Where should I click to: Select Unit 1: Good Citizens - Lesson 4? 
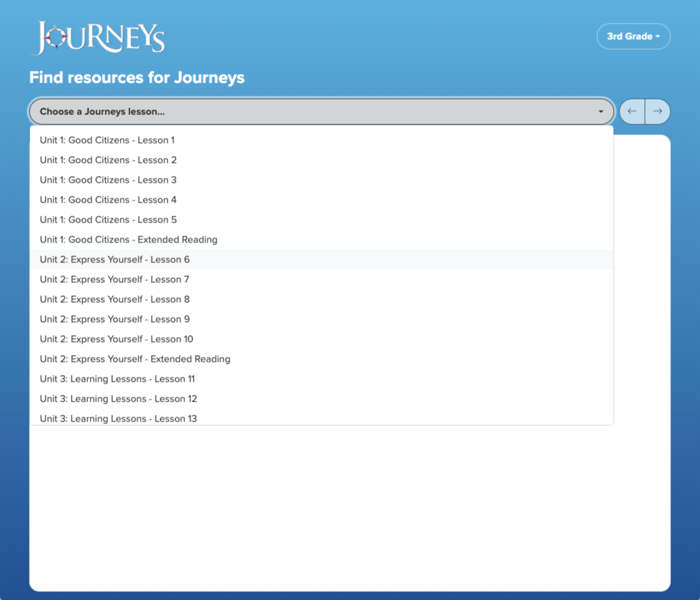pos(322,200)
